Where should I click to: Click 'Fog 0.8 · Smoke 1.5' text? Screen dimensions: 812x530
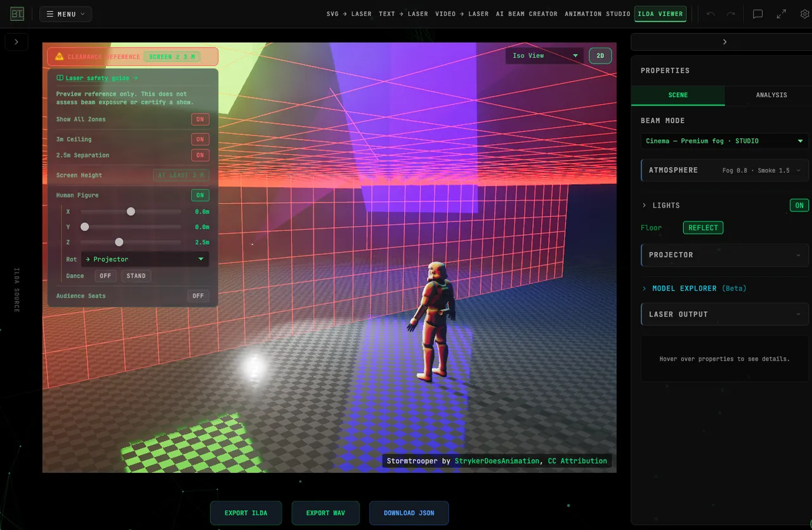(x=756, y=170)
